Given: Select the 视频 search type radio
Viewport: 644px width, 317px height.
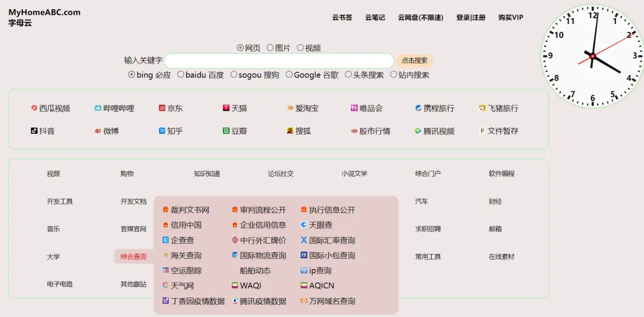Looking at the screenshot, I should pyautogui.click(x=300, y=48).
